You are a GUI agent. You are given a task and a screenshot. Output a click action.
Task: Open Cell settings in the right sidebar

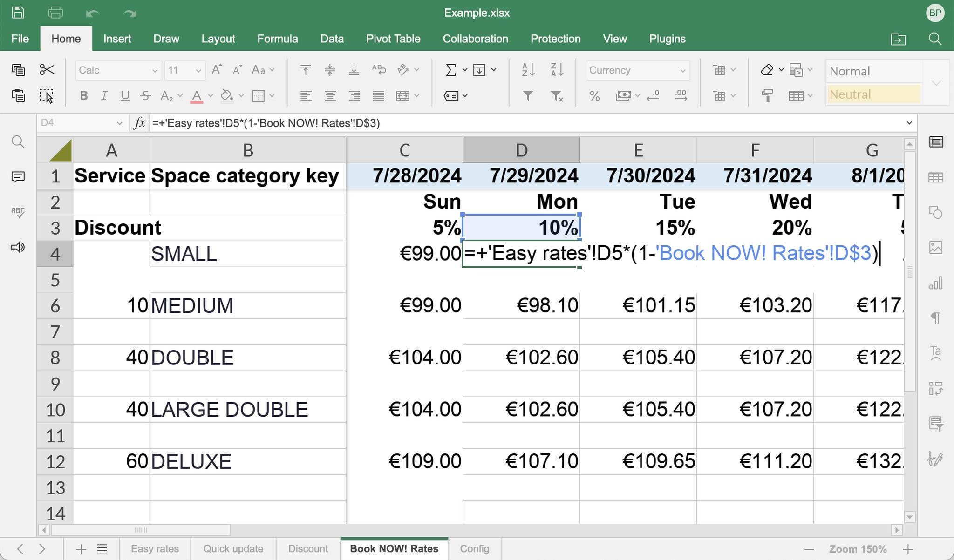pyautogui.click(x=936, y=142)
